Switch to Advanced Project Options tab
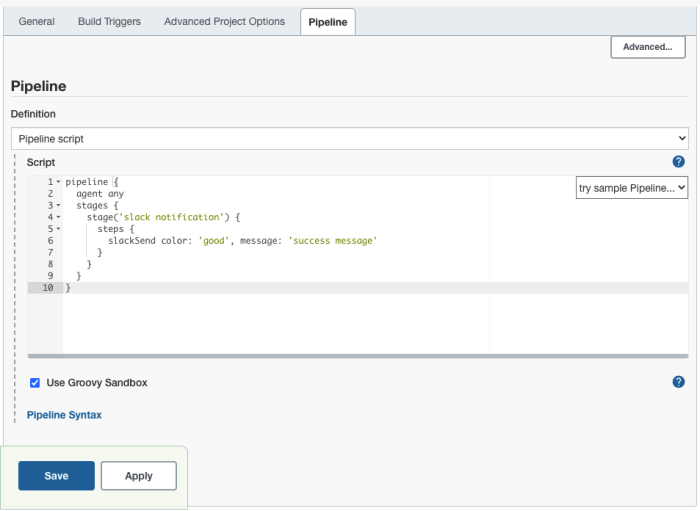The width and height of the screenshot is (700, 511). click(x=224, y=21)
